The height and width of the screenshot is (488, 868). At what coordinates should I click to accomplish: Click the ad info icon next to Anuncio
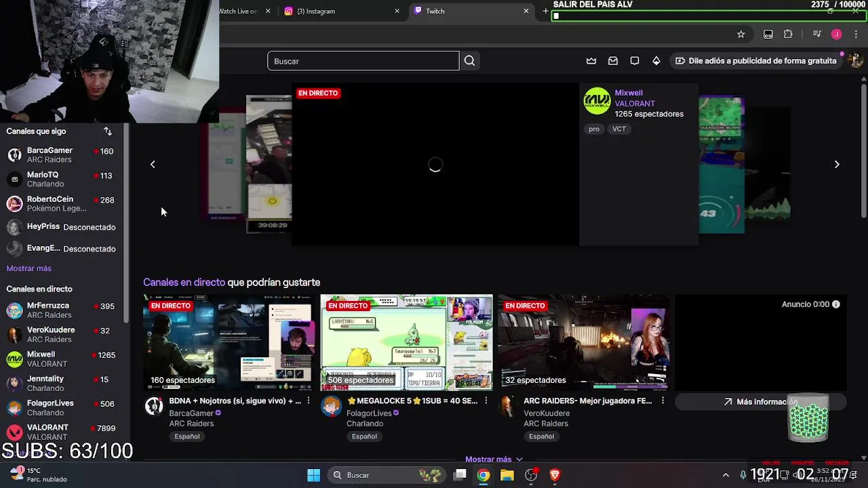836,304
